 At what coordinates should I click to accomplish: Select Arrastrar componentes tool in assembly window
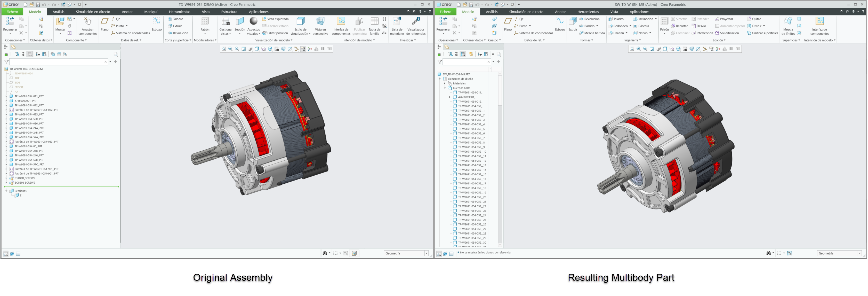pos(88,26)
